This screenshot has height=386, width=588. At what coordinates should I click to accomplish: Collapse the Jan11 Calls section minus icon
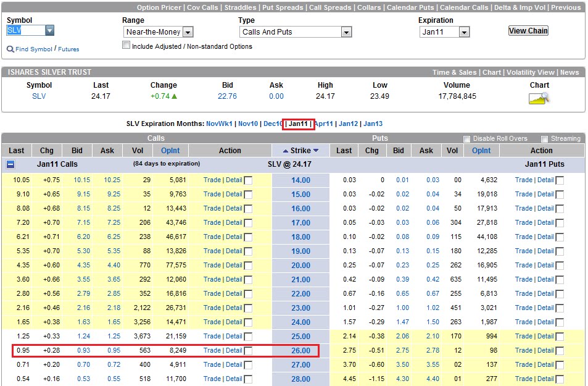(x=10, y=164)
